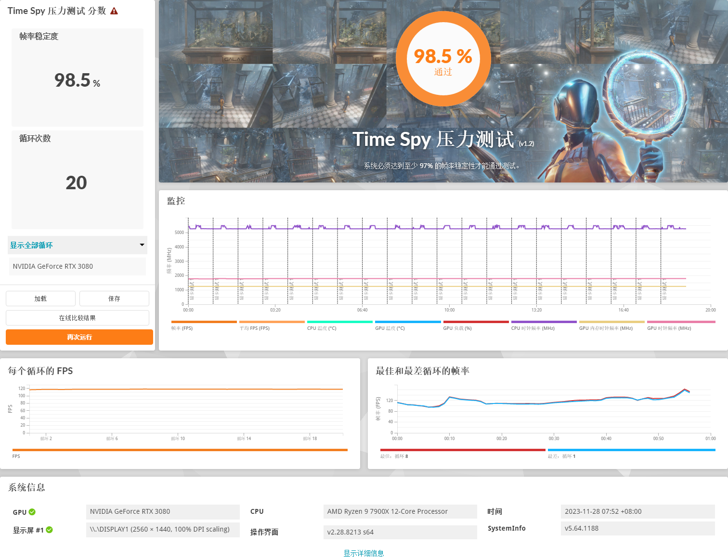
Task: Click the 循环 10 axis label
Action: (178, 439)
